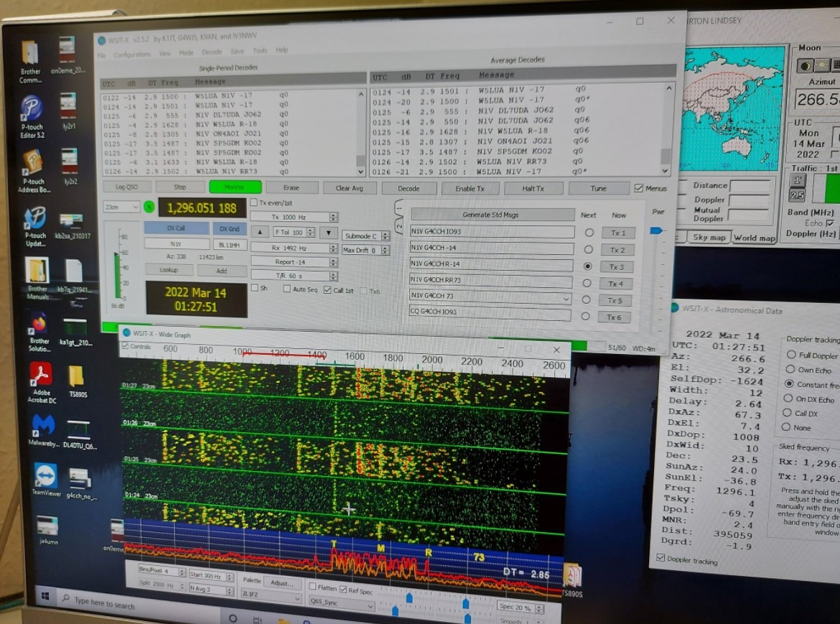Image resolution: width=840 pixels, height=624 pixels.
Task: Adjust the Report -14 spinner
Action: [334, 263]
